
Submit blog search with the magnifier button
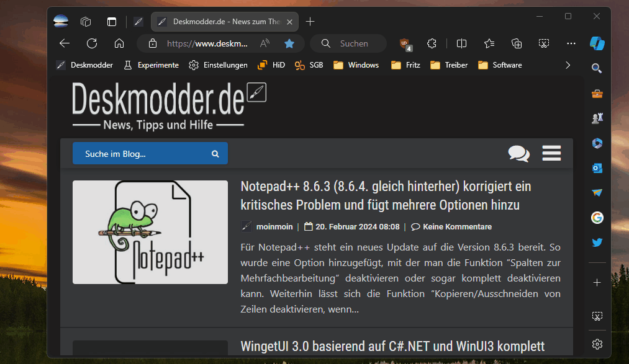coord(215,154)
